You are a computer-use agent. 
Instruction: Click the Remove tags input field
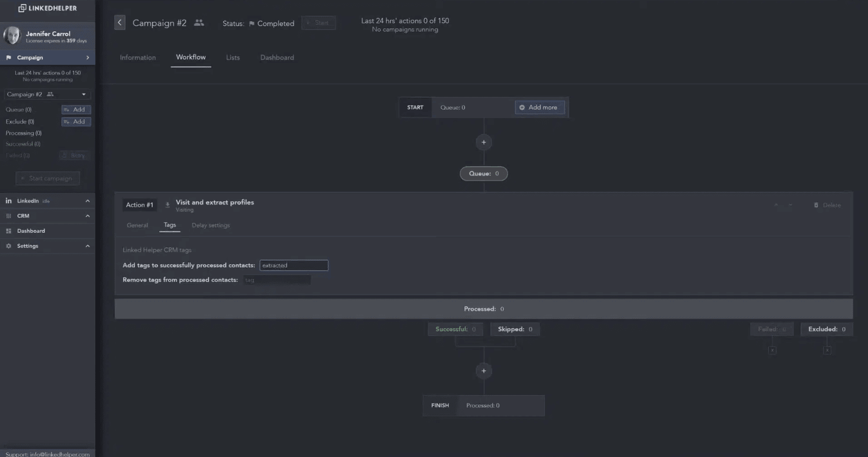coord(277,280)
